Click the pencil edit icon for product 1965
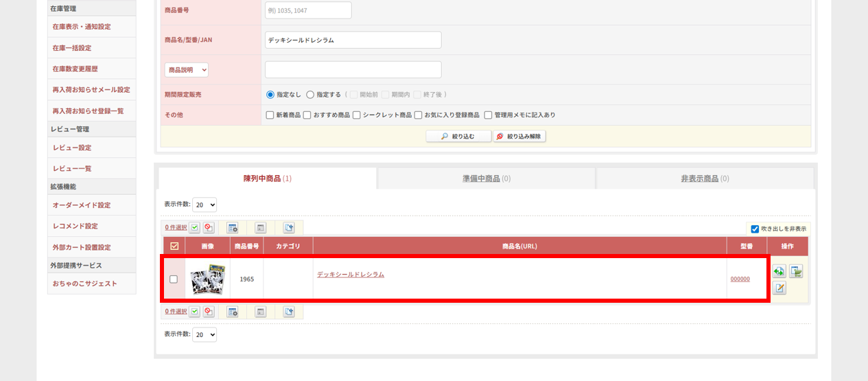868x381 pixels. (779, 288)
